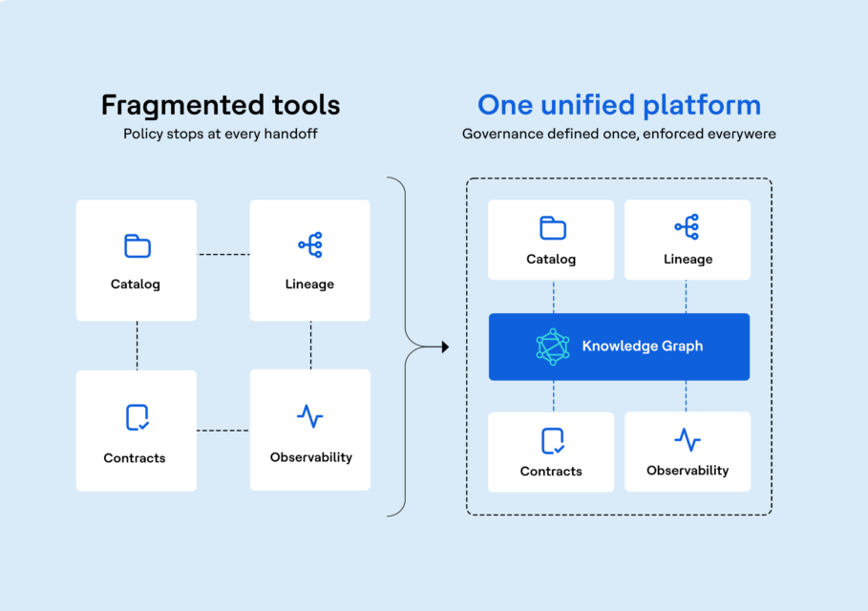This screenshot has width=868, height=611.
Task: Click the blue Knowledge Graph bar label
Action: click(x=642, y=347)
